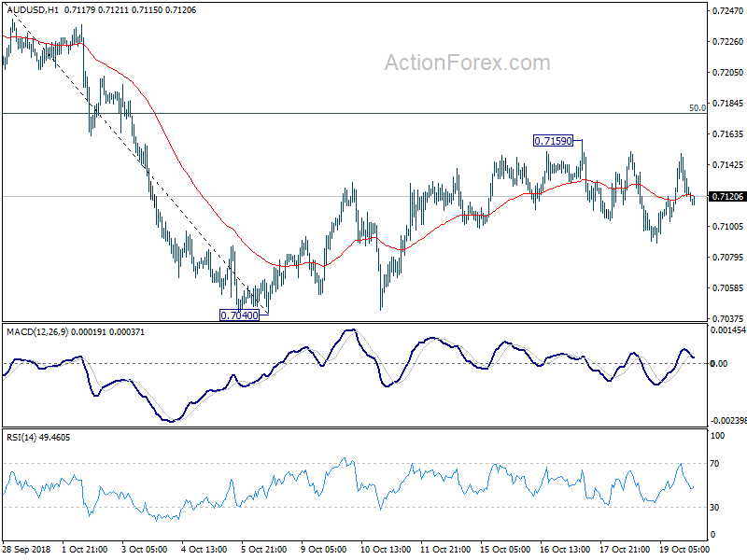
Task: Click the RSI(14) 49.4605 indicator label
Action: click(38, 437)
